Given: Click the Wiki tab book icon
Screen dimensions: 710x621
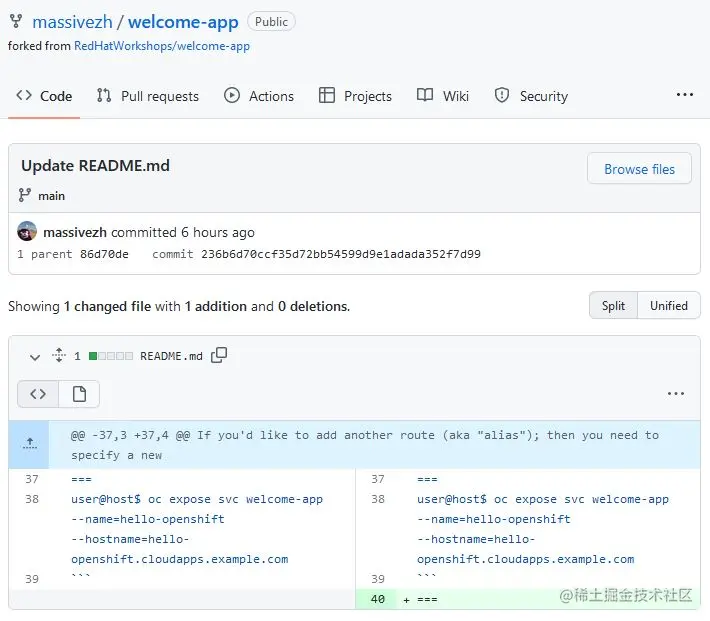Looking at the screenshot, I should tap(425, 95).
